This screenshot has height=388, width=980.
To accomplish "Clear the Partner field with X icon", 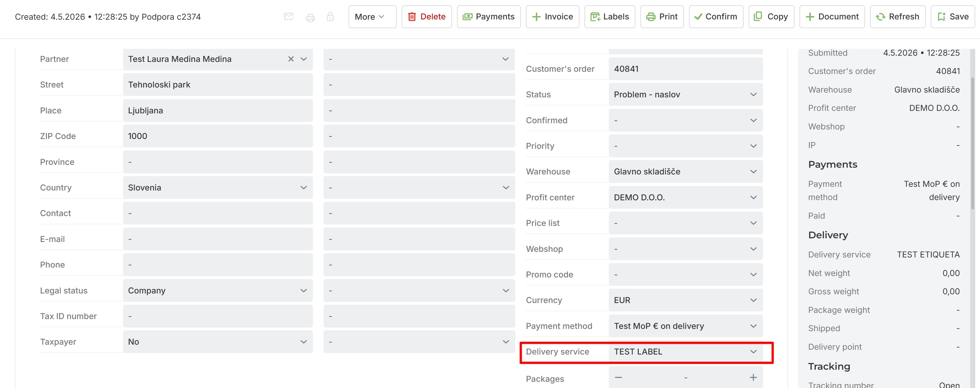I will (x=291, y=59).
